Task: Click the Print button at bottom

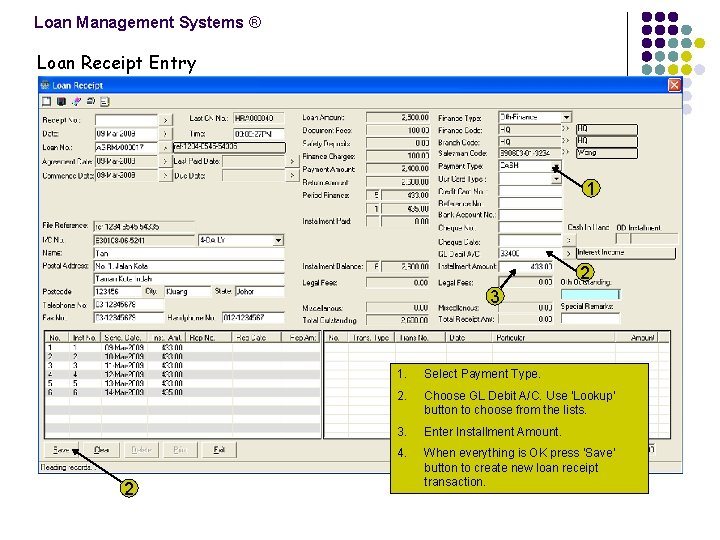Action: [180, 450]
